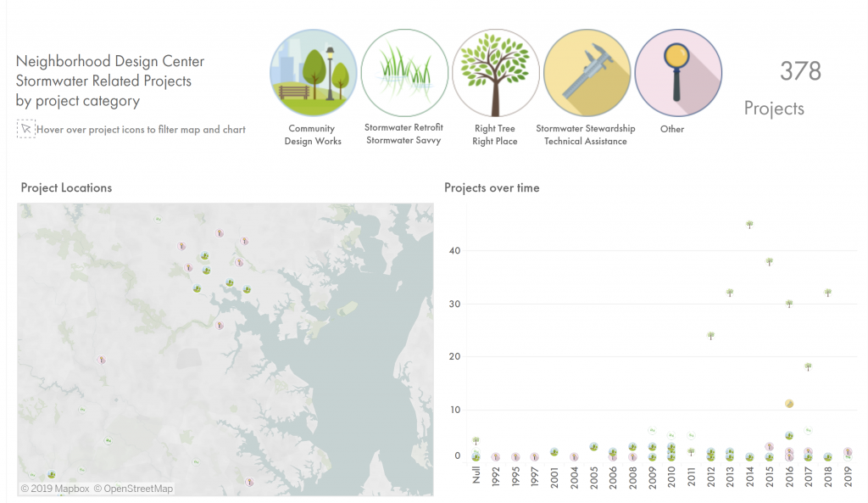Click the 2018 tree marker near 32 projects
Viewport: 868px width, 503px height.
coord(828,293)
